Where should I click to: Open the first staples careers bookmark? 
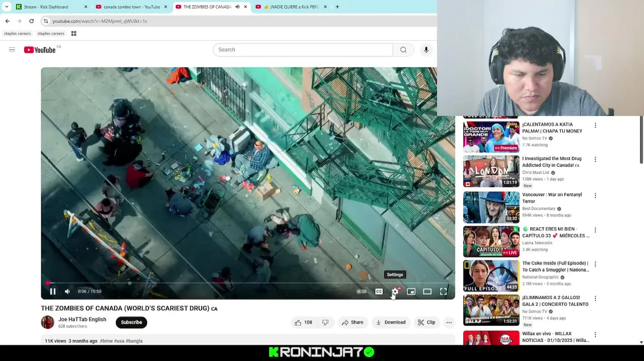(18, 34)
